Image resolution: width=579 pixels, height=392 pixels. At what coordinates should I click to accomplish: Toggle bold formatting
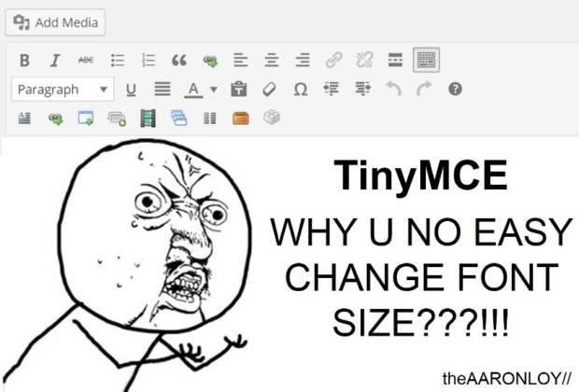click(x=24, y=61)
